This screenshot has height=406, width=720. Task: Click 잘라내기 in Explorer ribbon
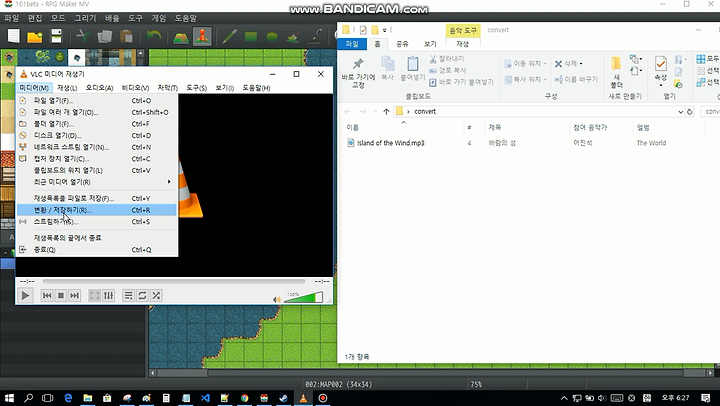point(447,59)
